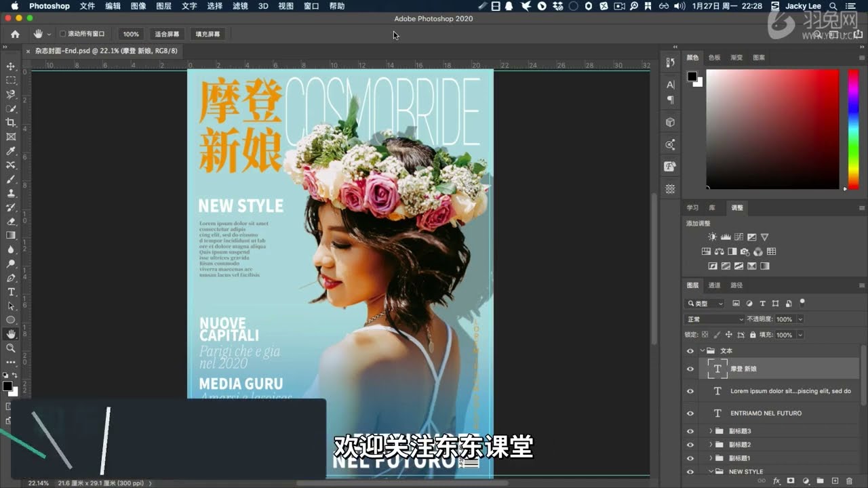Toggle layer filtering switch on
Screen dimensions: 868x488
point(802,303)
